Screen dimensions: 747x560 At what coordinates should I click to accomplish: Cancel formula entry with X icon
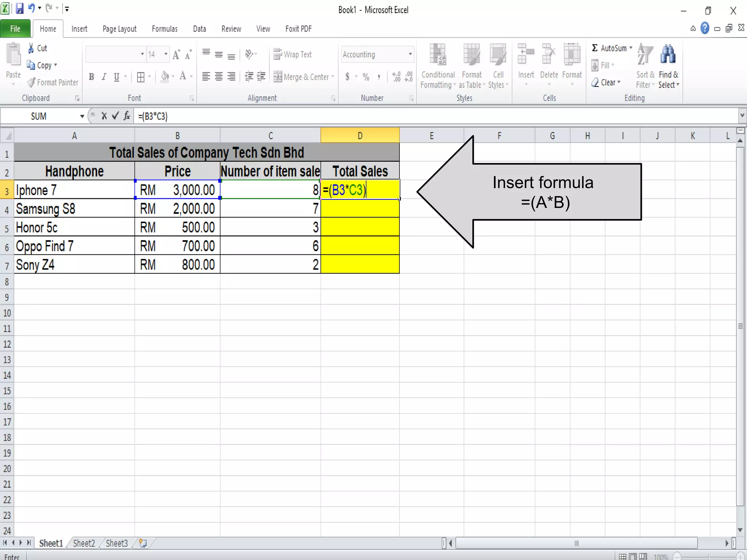[x=104, y=116]
